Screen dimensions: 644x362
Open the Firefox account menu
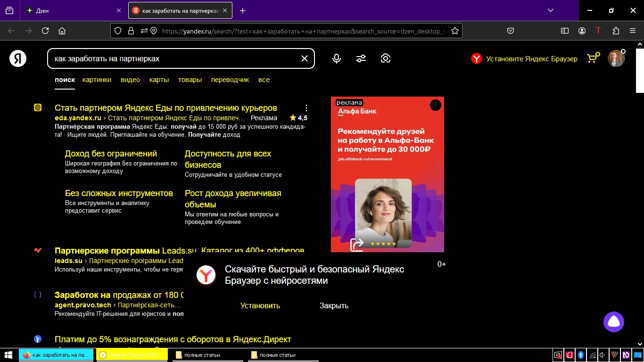tap(582, 31)
